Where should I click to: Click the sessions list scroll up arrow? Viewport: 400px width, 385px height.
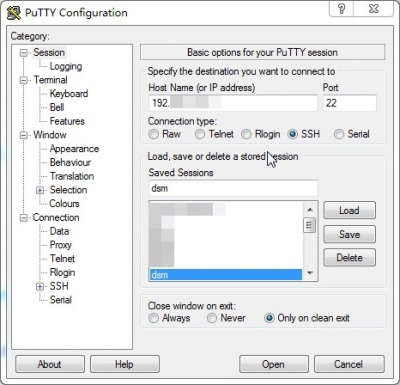click(310, 210)
